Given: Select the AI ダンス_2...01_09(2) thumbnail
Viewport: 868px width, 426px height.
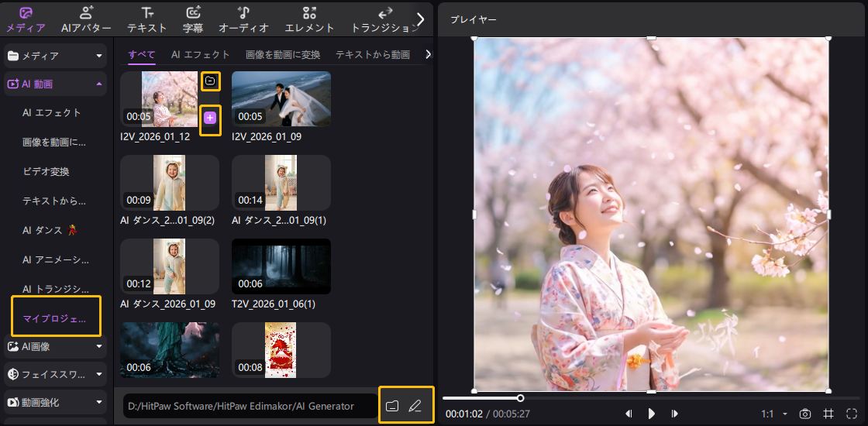Looking at the screenshot, I should pyautogui.click(x=170, y=183).
